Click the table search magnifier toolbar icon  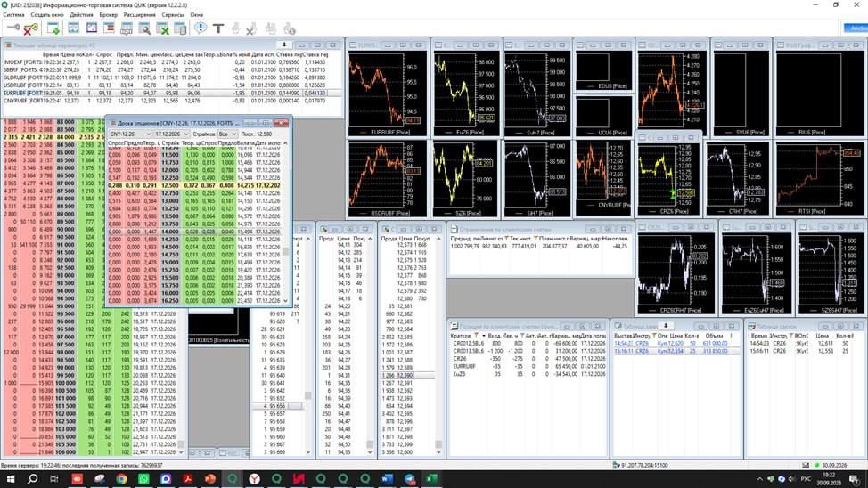(144, 28)
